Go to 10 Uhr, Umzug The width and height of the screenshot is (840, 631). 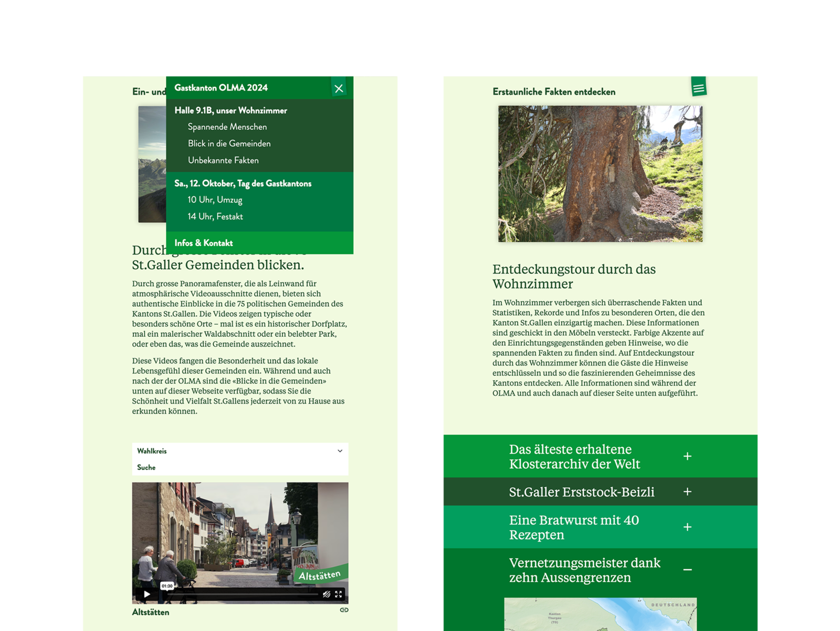[215, 200]
